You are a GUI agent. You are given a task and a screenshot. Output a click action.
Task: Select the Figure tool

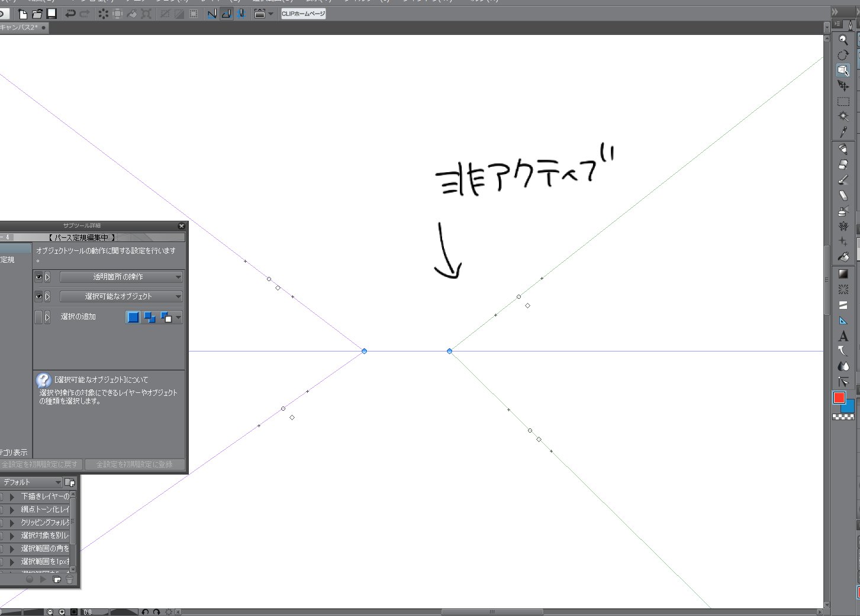coord(843,289)
